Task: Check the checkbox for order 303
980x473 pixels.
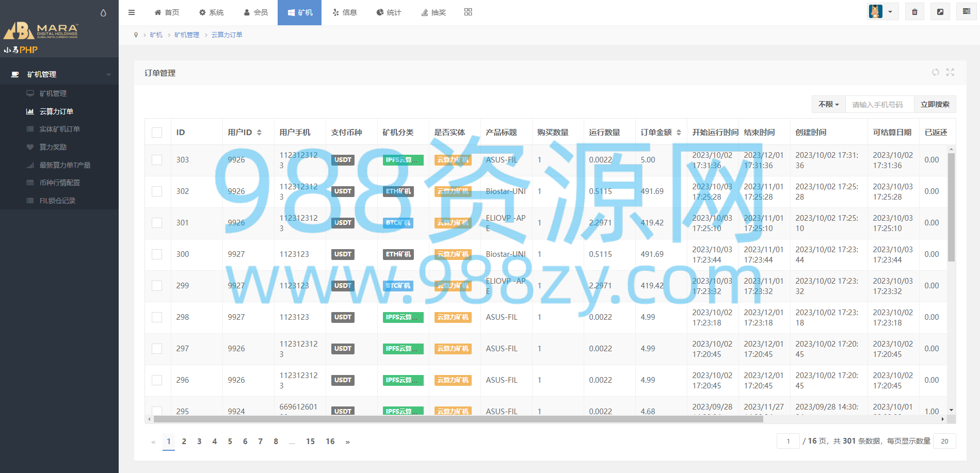Action: coord(157,160)
